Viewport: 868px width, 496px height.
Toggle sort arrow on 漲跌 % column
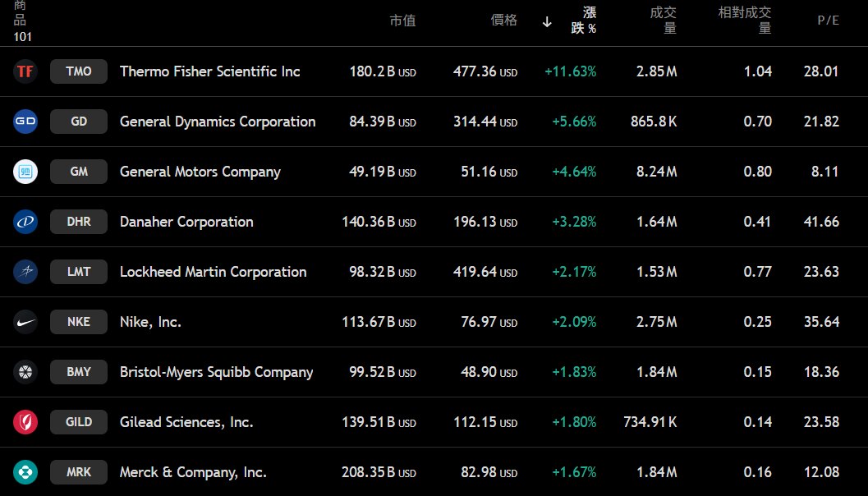point(547,21)
